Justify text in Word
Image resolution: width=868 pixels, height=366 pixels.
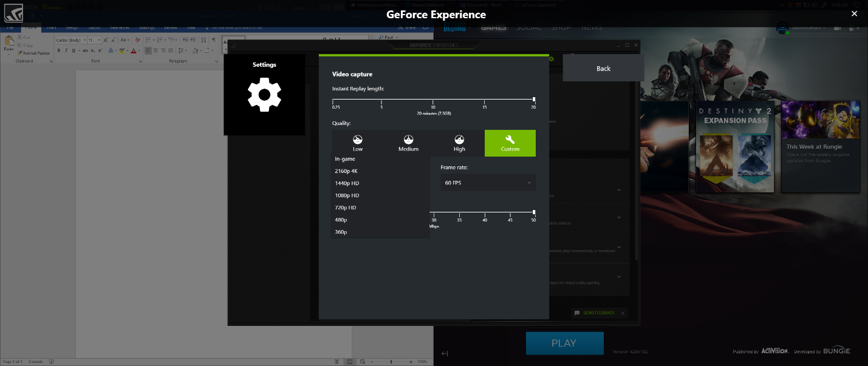point(171,50)
